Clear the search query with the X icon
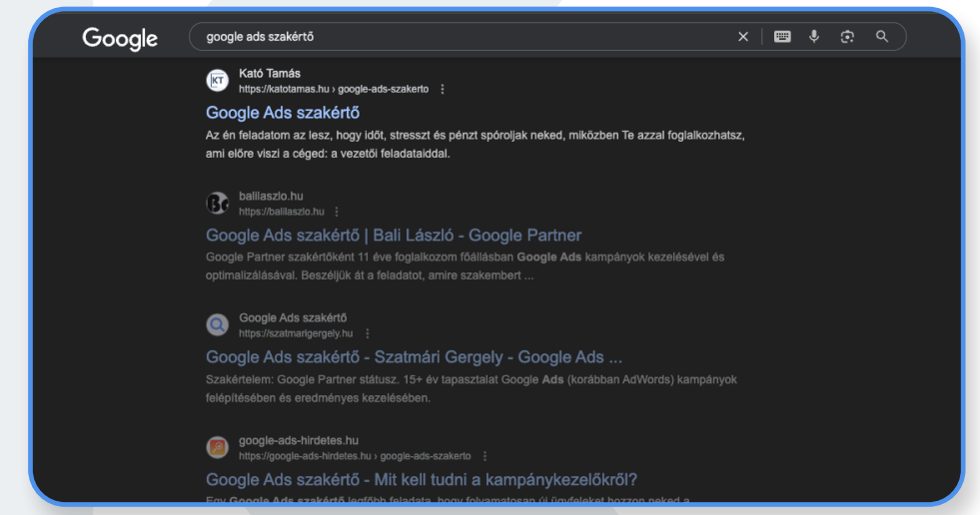980x515 pixels. click(x=743, y=37)
